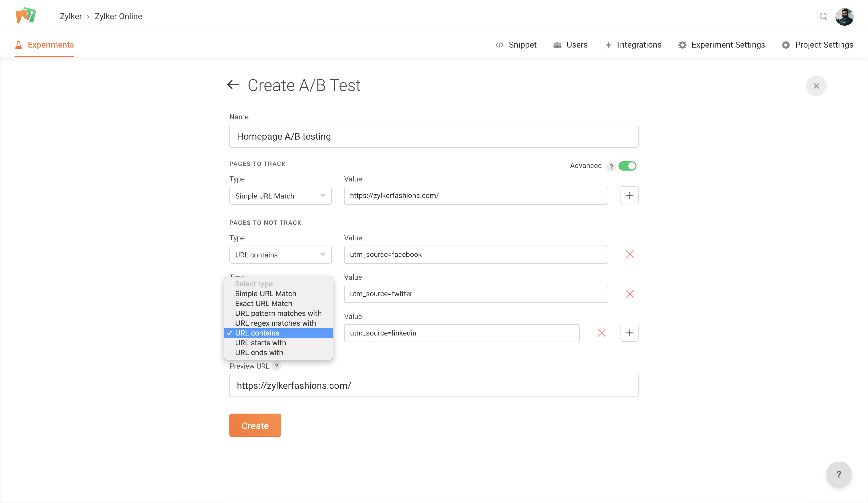
Task: Choose 'URL regex matches with' option
Action: 275,323
